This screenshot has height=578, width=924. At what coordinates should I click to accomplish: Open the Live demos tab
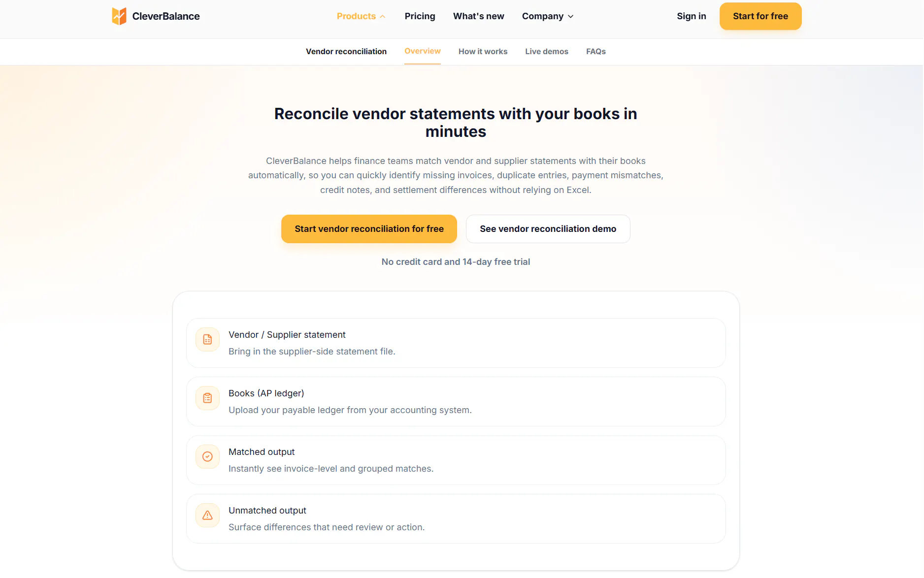(x=546, y=52)
